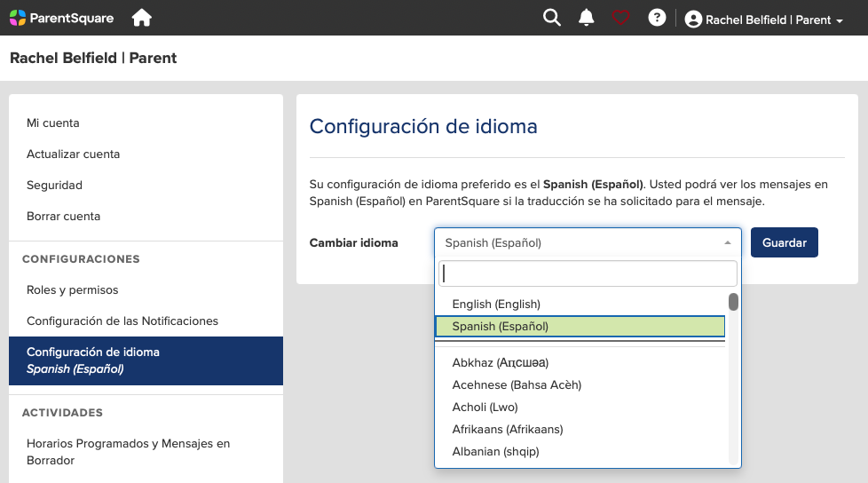
Task: Click the Guardar button
Action: coord(785,242)
